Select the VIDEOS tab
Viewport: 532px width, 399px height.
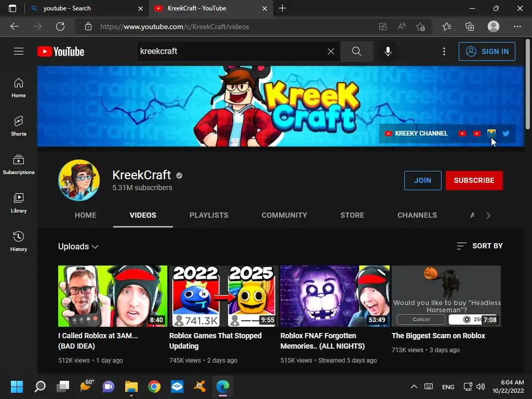coord(143,215)
